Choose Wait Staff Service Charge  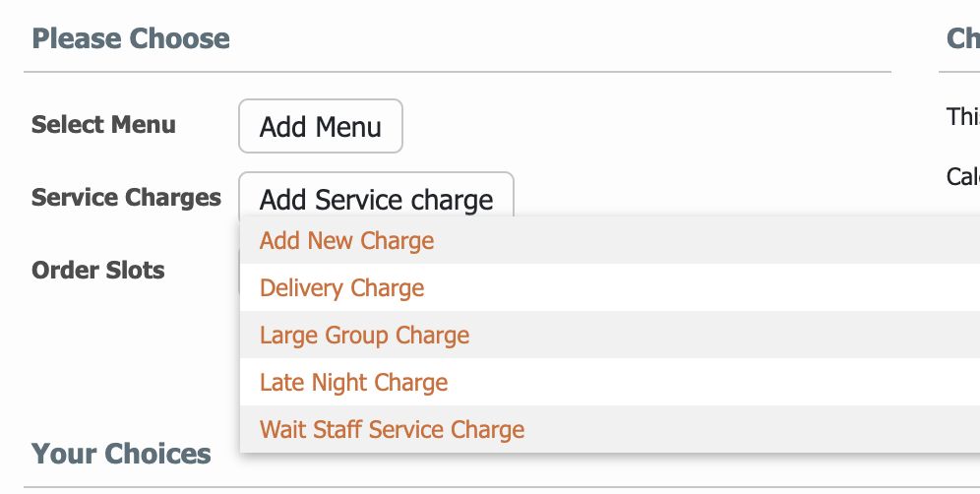point(610,429)
